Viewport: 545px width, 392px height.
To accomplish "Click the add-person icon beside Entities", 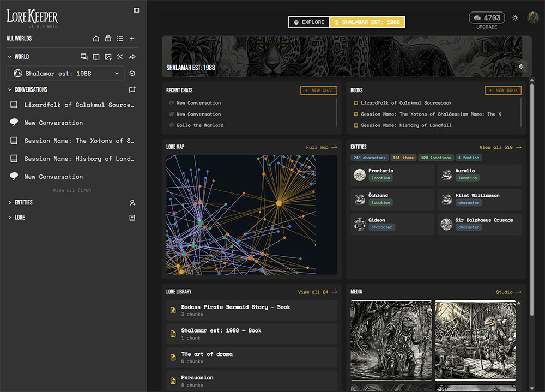I will [132, 202].
